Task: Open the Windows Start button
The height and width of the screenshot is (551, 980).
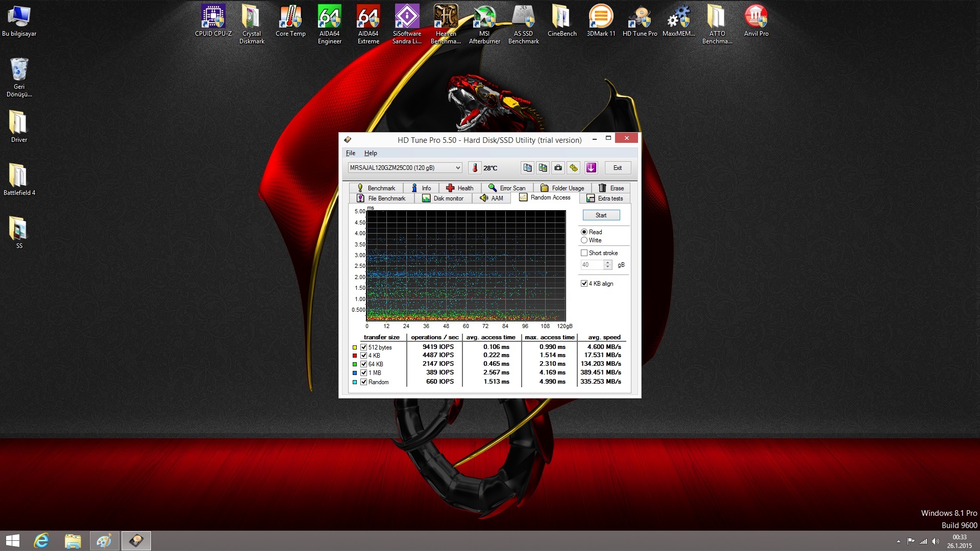Action: (x=12, y=541)
